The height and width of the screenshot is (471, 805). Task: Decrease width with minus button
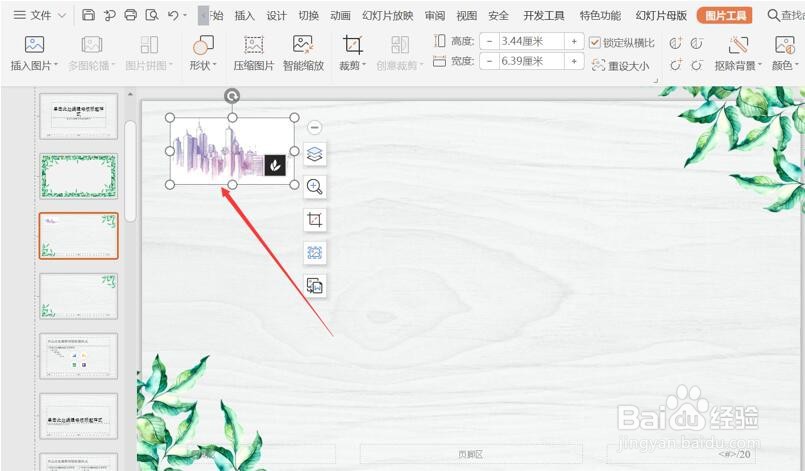tap(490, 61)
